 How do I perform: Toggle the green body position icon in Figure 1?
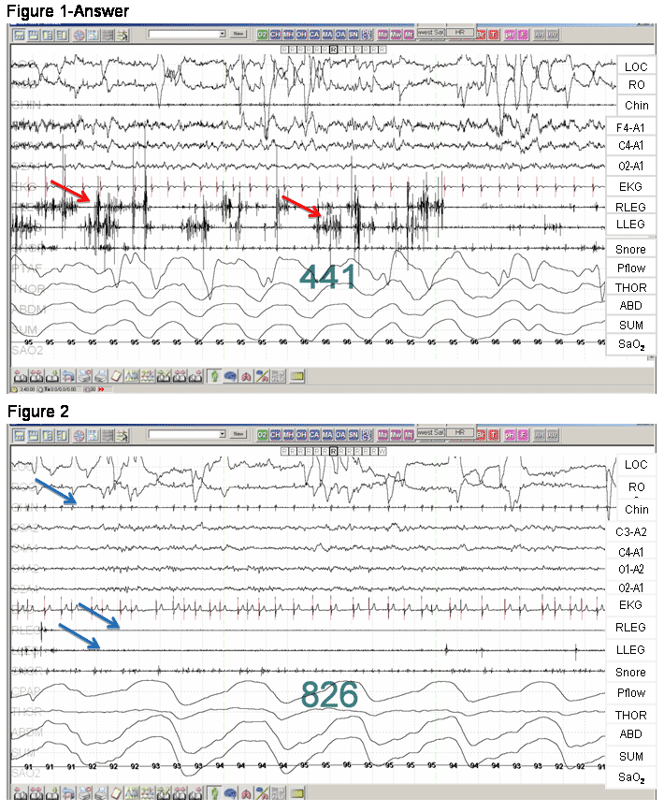[x=214, y=375]
